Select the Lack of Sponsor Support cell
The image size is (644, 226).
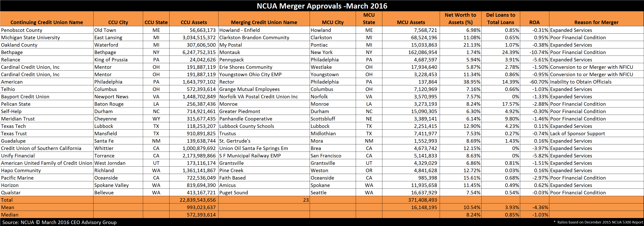pyautogui.click(x=596, y=134)
